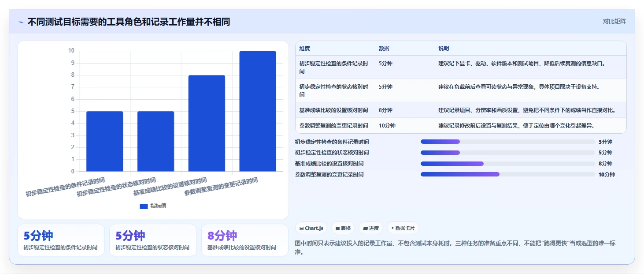
Task: Click the heading 不同测试目标需要的工具角色和记录工作量并不相同
Action: (129, 22)
